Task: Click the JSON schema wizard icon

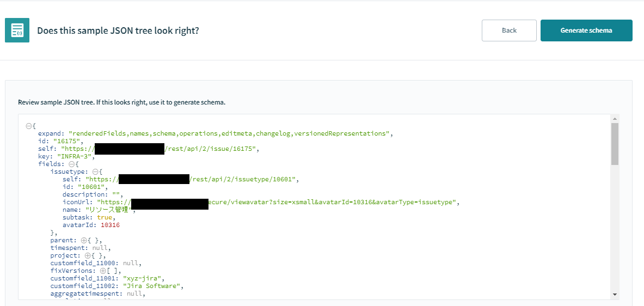Action: click(17, 30)
